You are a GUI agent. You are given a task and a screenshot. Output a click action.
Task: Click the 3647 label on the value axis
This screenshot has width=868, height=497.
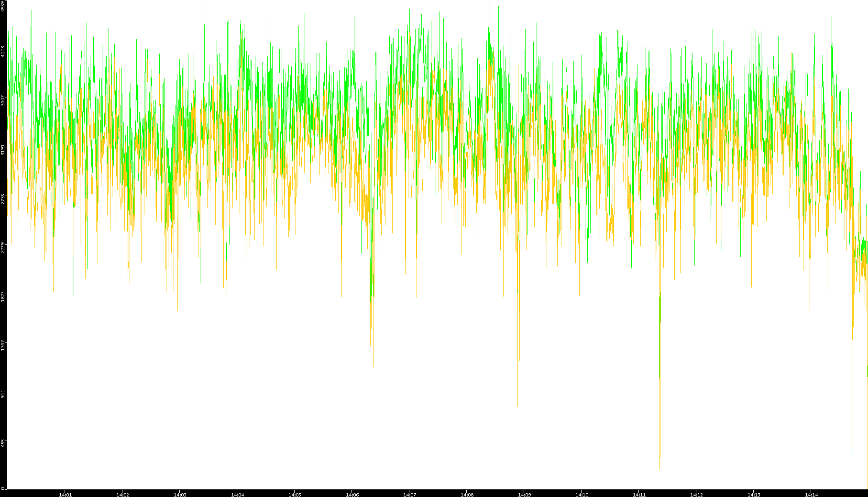point(3,100)
